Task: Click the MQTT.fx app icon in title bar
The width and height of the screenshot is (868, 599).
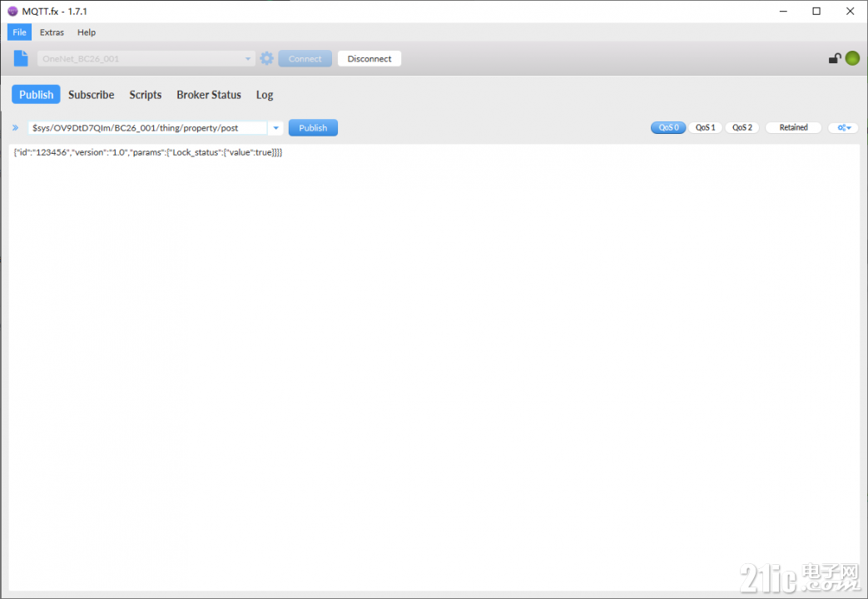Action: point(12,11)
